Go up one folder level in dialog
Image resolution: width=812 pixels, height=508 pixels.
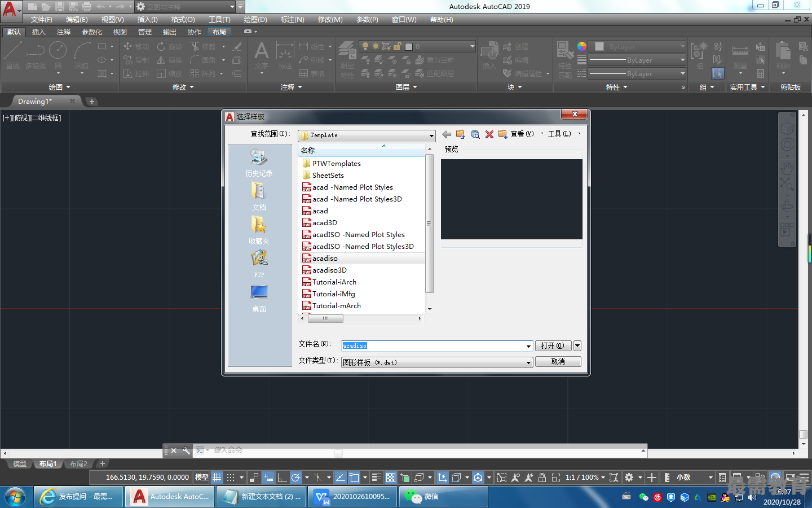(461, 134)
